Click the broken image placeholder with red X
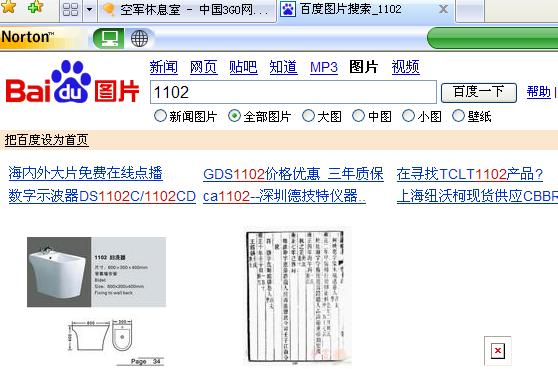558x369 pixels. coord(498,351)
